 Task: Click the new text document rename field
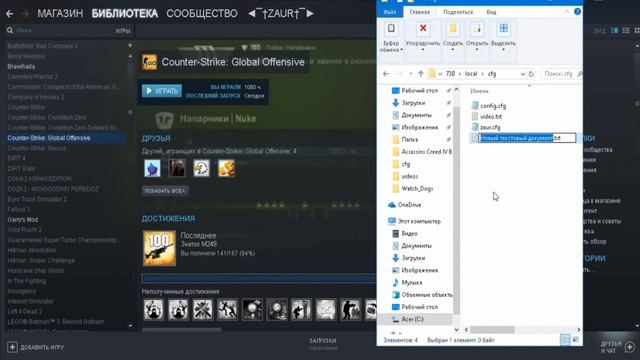pyautogui.click(x=527, y=138)
